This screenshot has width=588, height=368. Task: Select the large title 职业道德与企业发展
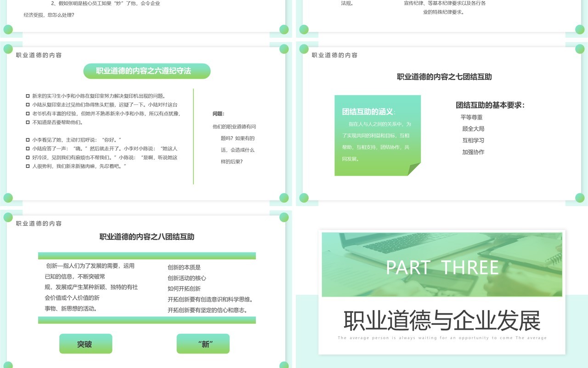tap(442, 321)
